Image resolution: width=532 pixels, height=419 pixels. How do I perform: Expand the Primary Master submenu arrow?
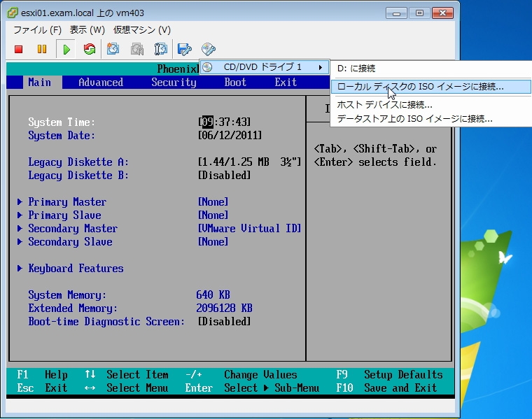(20, 202)
